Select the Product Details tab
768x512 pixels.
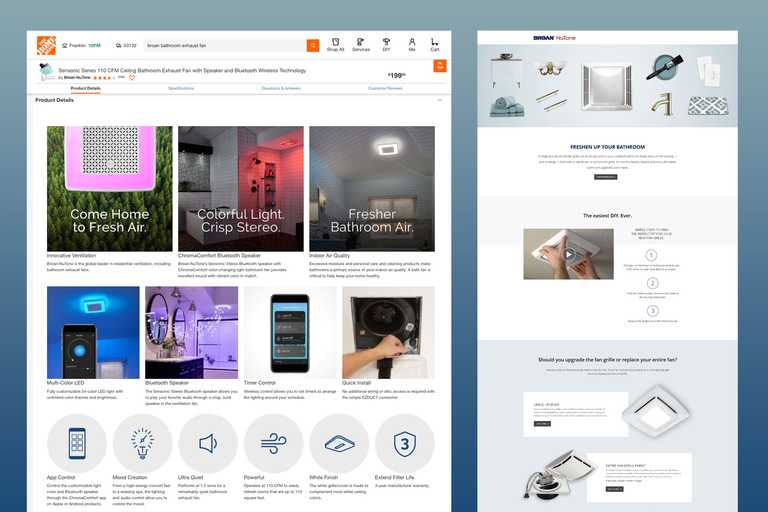point(86,89)
